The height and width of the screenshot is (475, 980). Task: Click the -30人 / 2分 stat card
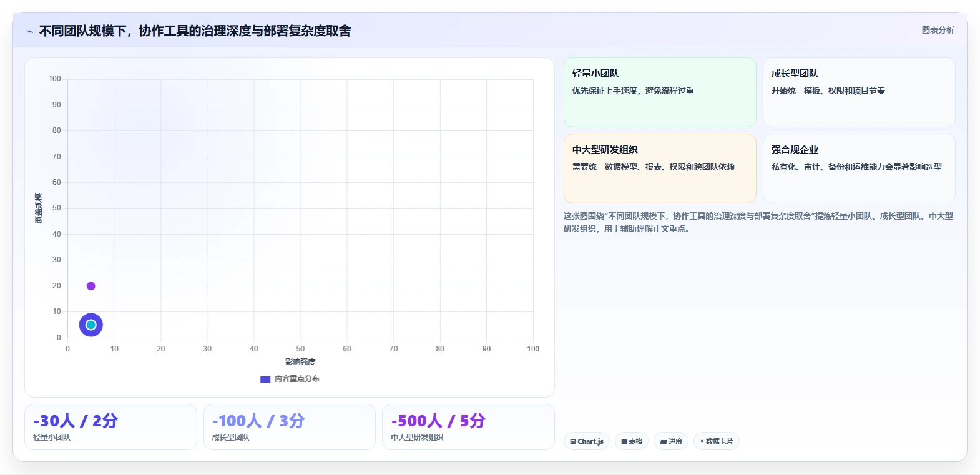[x=110, y=427]
